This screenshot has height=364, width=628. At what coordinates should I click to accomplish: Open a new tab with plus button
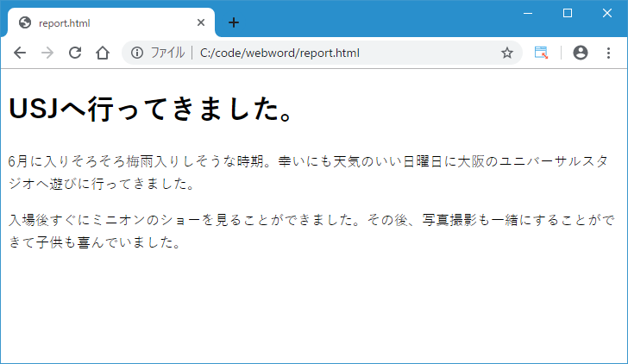[x=234, y=22]
